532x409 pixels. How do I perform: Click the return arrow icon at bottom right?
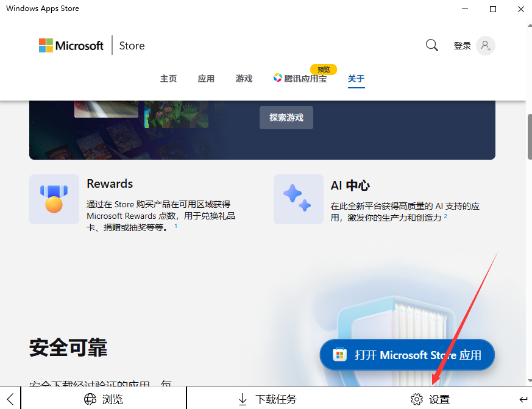tap(523, 399)
